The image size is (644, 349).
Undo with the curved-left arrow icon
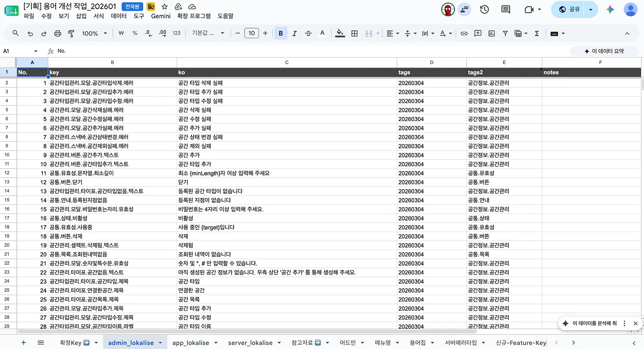point(30,33)
